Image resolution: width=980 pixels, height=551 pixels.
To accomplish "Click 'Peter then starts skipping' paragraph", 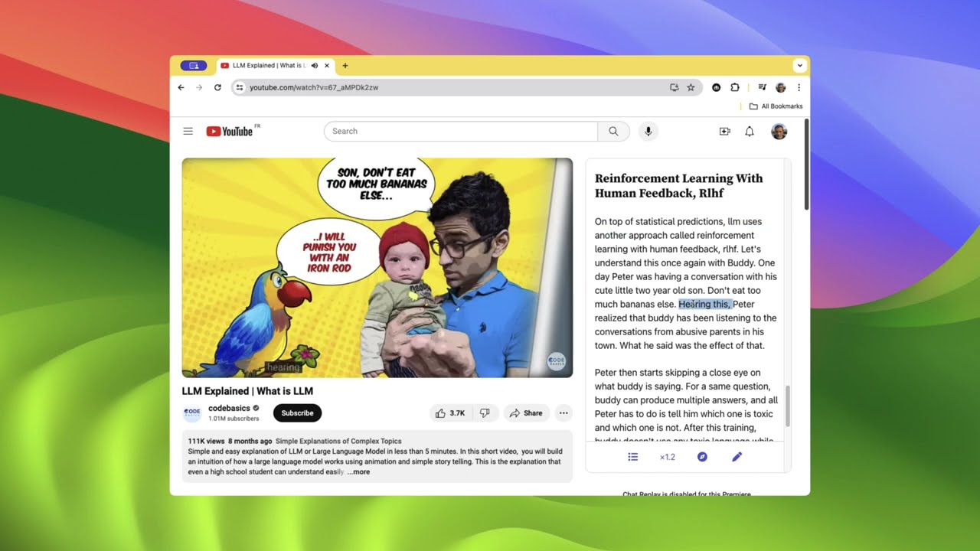I will [x=686, y=407].
